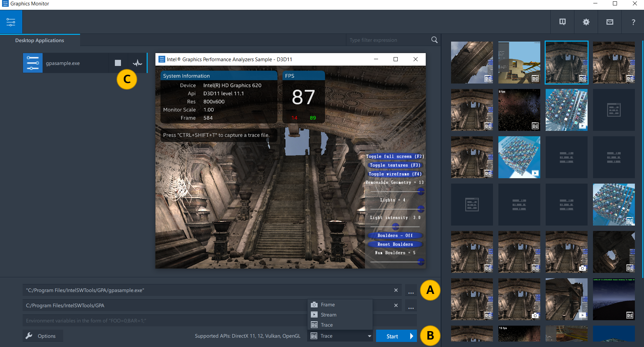Open the help question mark icon
644x347 pixels.
(633, 22)
